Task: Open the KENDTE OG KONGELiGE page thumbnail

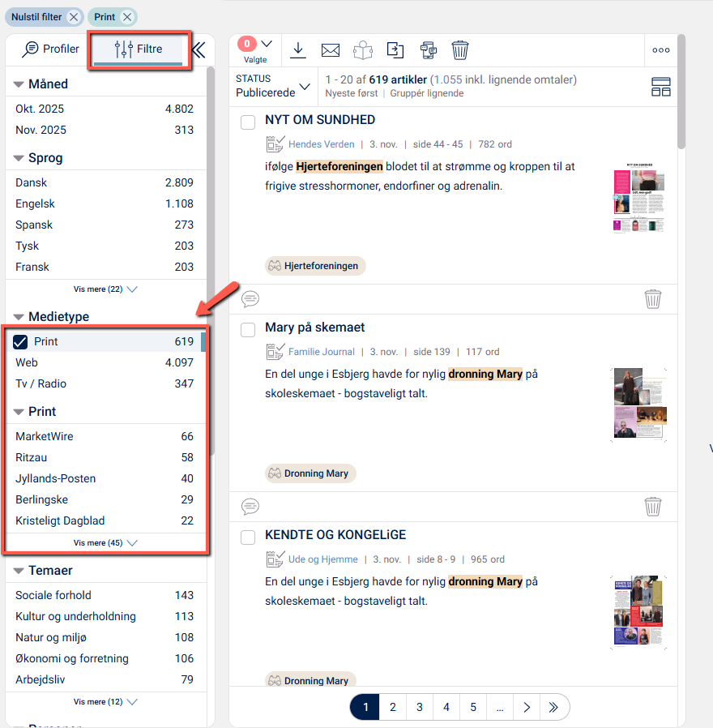Action: click(x=638, y=612)
